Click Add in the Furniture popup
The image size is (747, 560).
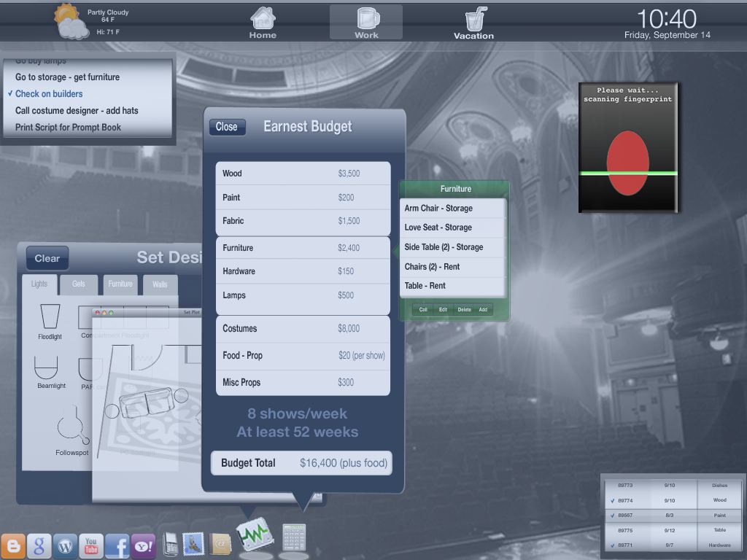point(483,309)
